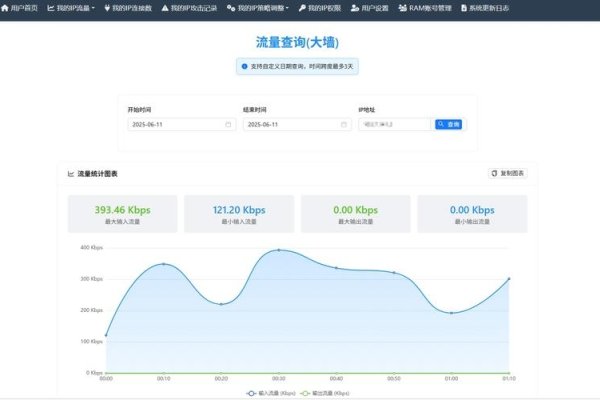This screenshot has width=600, height=400.
Task: Open 我的IP攻击记录 warning-triangle item
Action: pyautogui.click(x=189, y=8)
